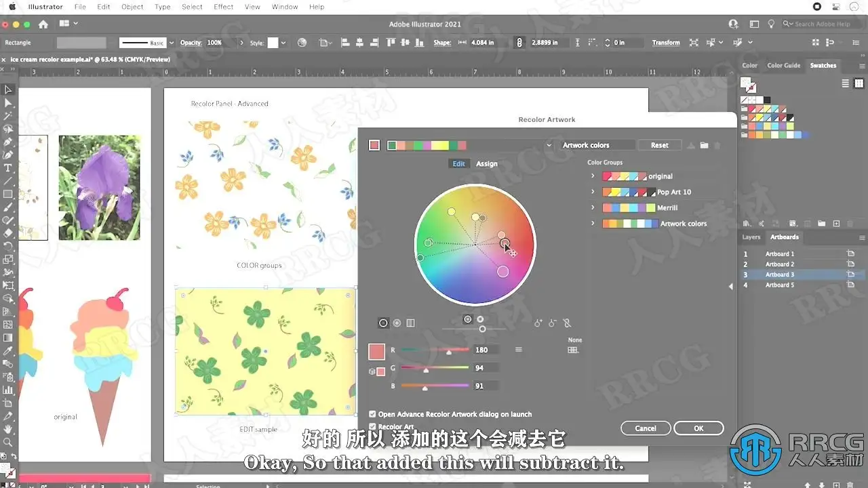
Task: Click the swatch library limit grid icon
Action: (573, 350)
